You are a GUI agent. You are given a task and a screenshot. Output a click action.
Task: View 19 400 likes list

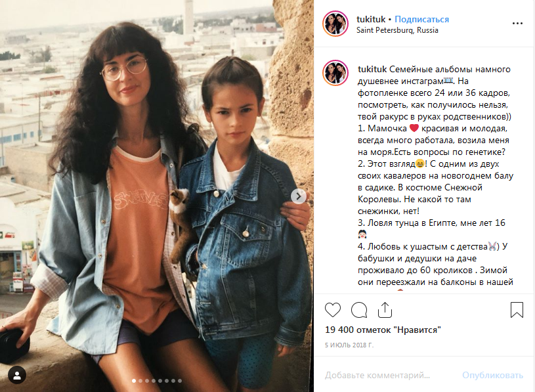click(383, 330)
